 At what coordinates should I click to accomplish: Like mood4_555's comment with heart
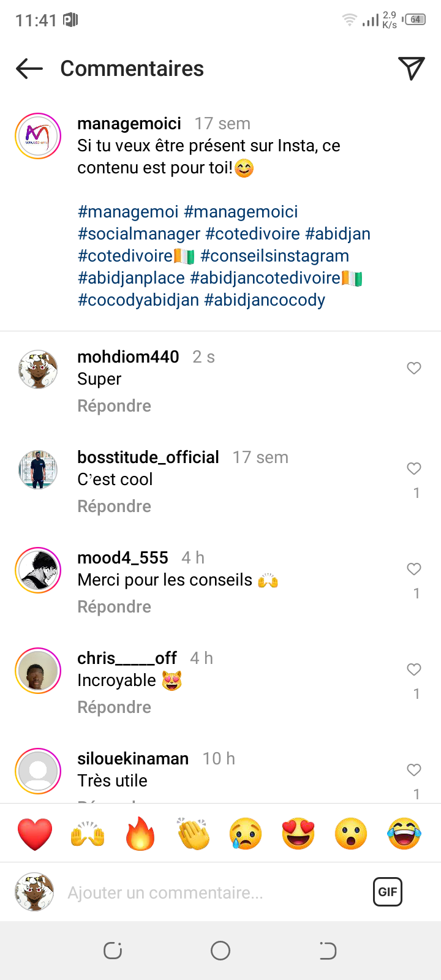click(414, 569)
